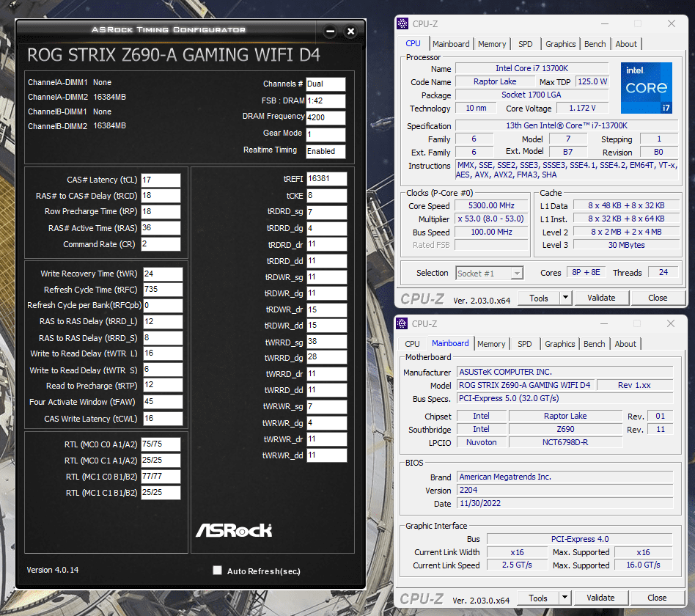Viewport: 695px width, 616px height.
Task: Select SPD tab in top CPU-Z window
Action: pos(525,44)
